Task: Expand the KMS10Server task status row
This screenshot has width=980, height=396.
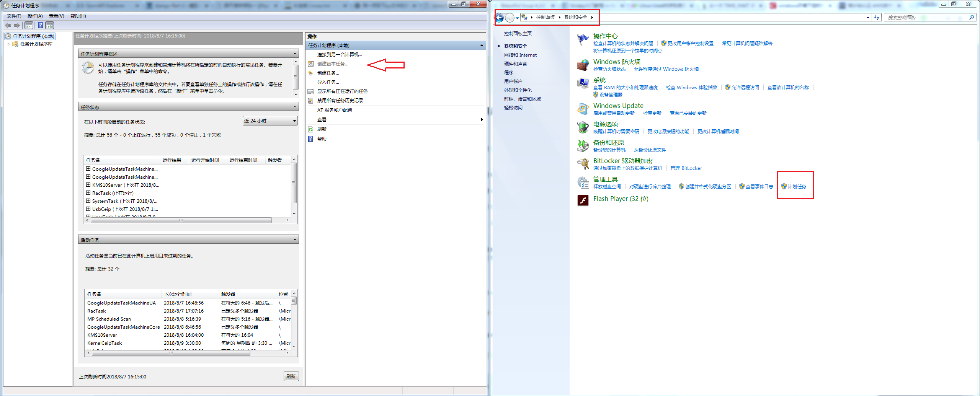Action: click(88, 185)
